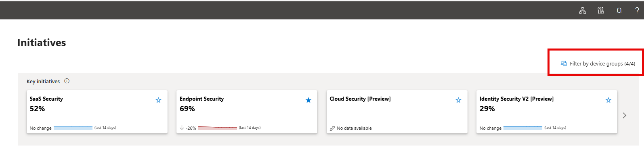The width and height of the screenshot is (644, 152).
Task: Click the Endpoint Security red trend sparkline
Action: click(218, 128)
